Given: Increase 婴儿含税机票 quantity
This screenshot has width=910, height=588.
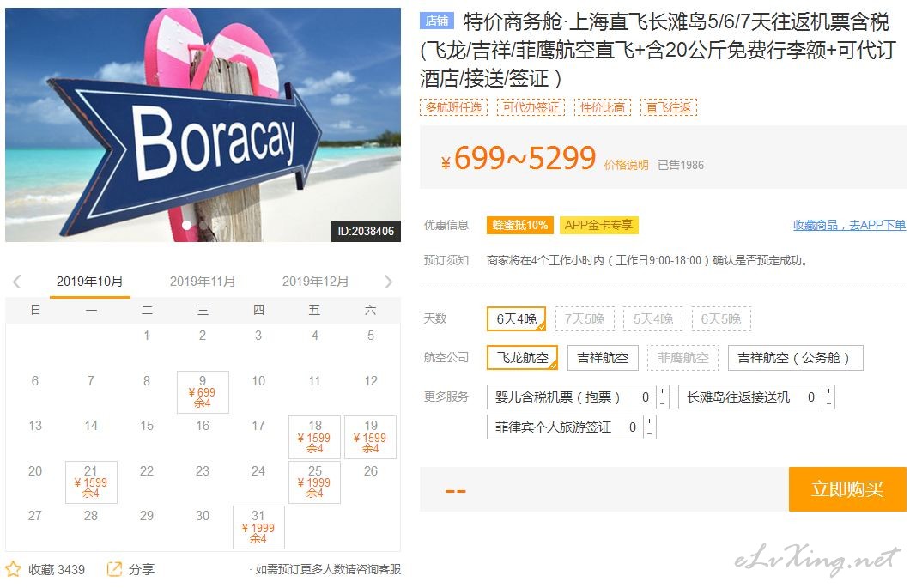Looking at the screenshot, I should (x=662, y=391).
